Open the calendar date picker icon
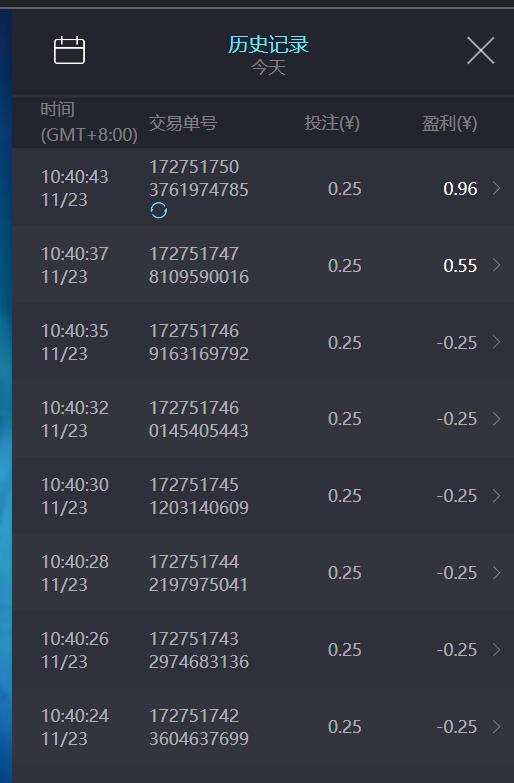The width and height of the screenshot is (514, 783). coord(69,50)
